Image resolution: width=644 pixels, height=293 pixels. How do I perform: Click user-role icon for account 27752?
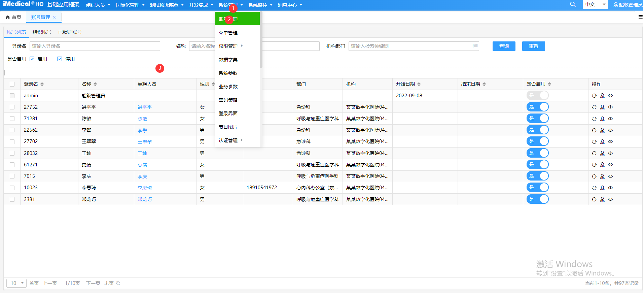602,107
